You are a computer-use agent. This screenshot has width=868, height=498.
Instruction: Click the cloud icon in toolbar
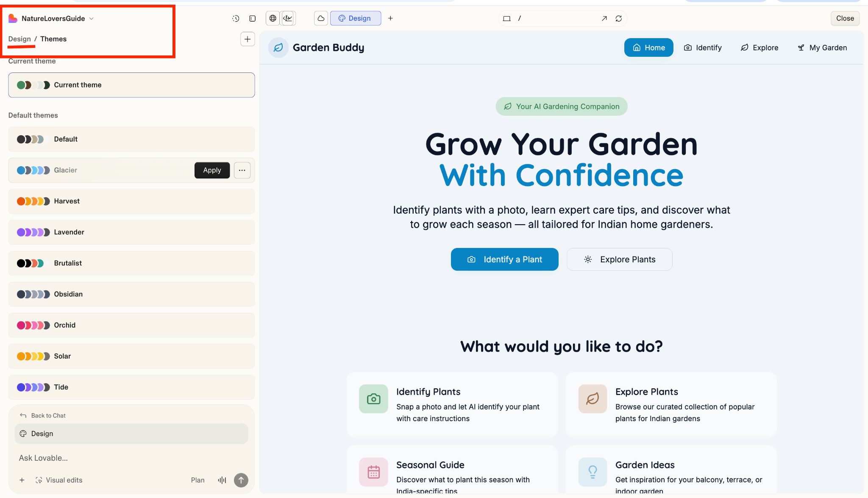(321, 18)
